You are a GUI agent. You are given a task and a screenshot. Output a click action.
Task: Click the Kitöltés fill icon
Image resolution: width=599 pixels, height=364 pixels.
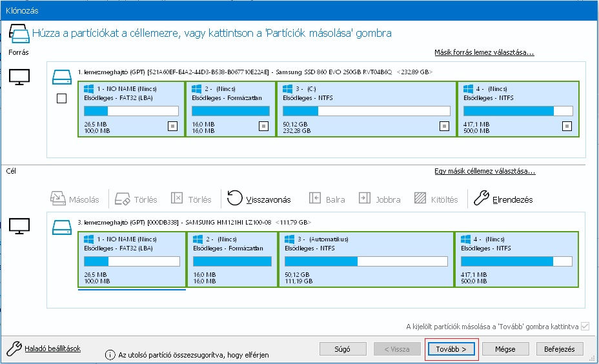tap(420, 199)
